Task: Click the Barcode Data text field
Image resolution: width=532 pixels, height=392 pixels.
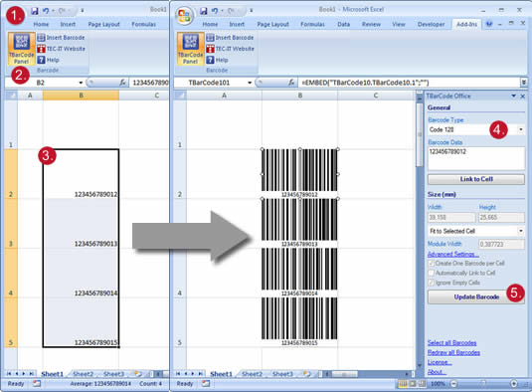Action: 476,158
